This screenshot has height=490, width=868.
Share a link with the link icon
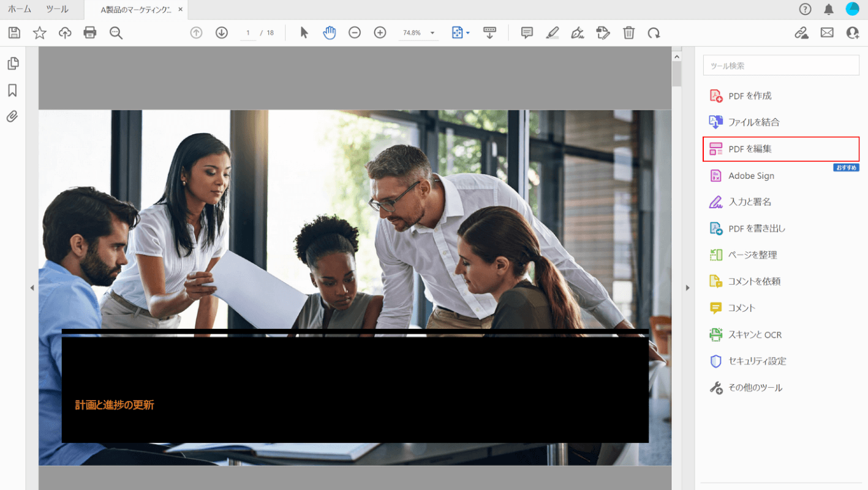click(801, 33)
